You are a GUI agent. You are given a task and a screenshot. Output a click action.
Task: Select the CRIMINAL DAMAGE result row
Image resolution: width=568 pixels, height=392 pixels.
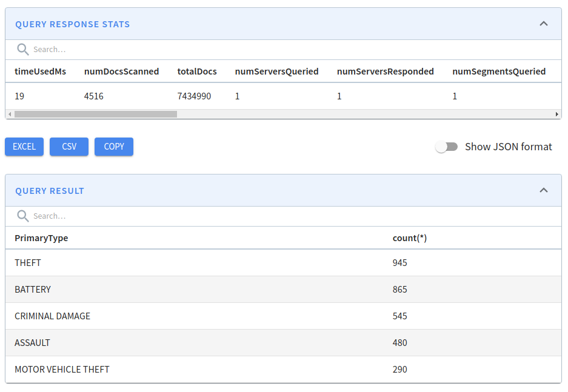coord(283,316)
